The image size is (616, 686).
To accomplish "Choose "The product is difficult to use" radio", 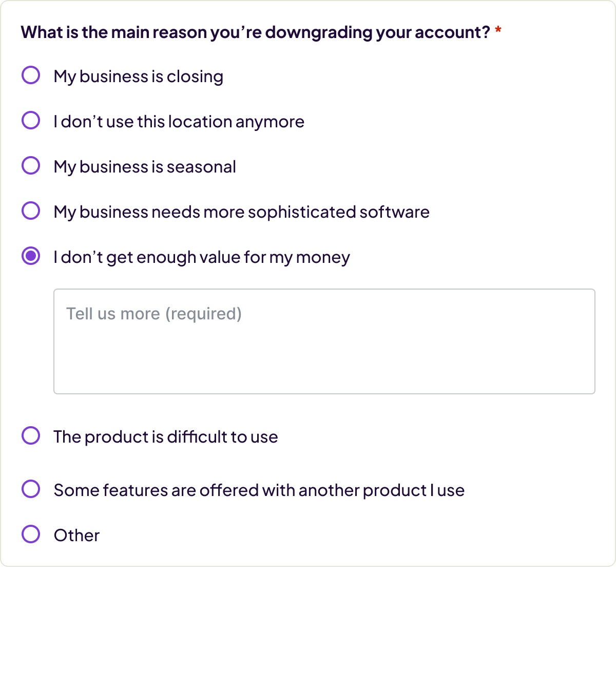I will pos(31,435).
